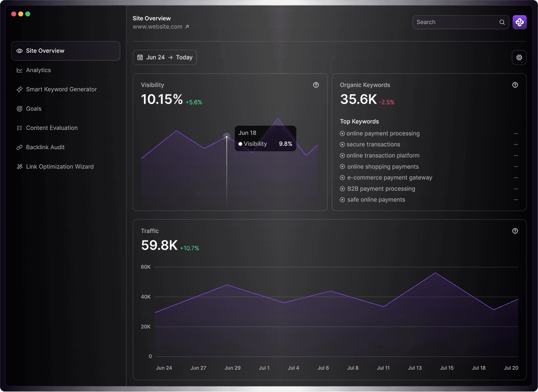Open more options for 'B2B payment processing'
The height and width of the screenshot is (392, 538).
coord(516,189)
